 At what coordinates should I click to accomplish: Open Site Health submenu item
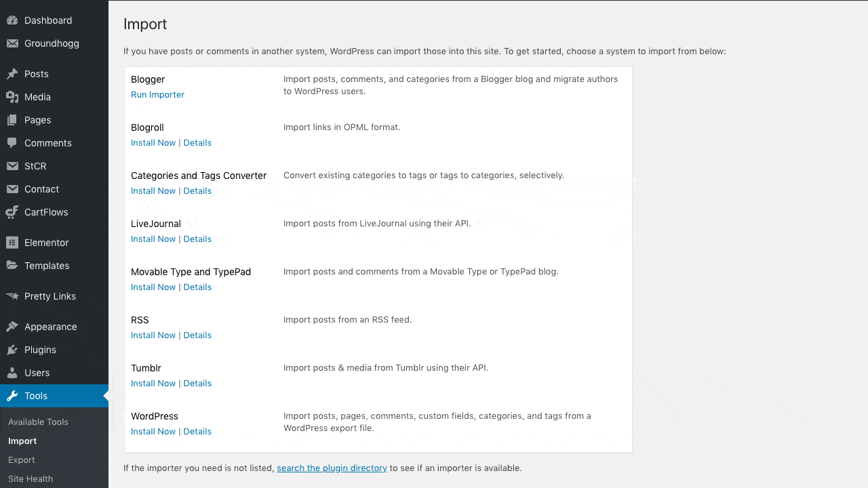coord(31,479)
